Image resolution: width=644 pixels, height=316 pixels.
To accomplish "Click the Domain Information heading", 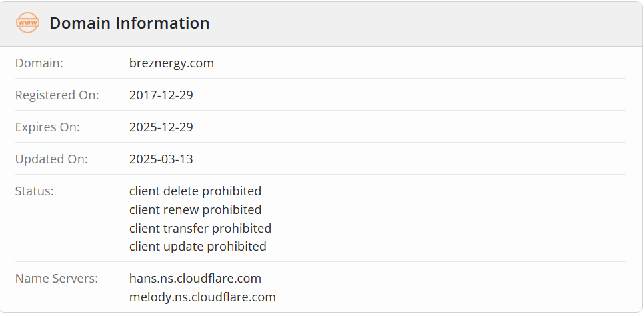I will pos(129,23).
